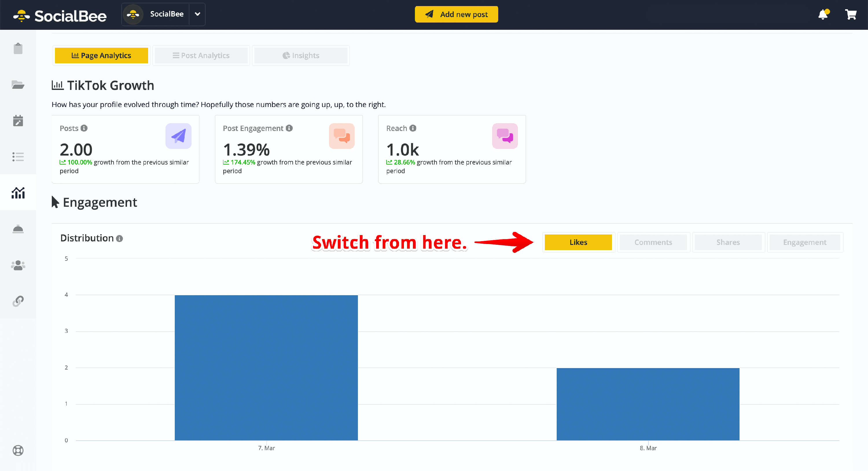The width and height of the screenshot is (868, 471).
Task: Click the info icon next to Distribution
Action: 119,238
